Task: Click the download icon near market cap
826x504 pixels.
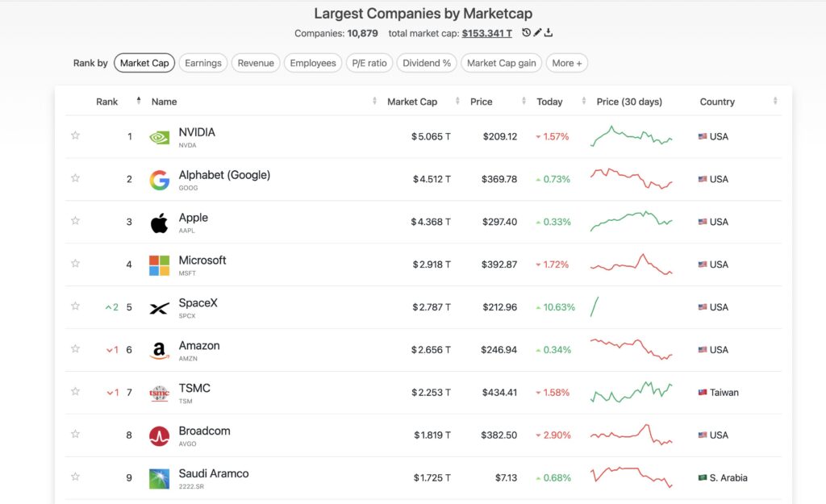Action: point(549,32)
